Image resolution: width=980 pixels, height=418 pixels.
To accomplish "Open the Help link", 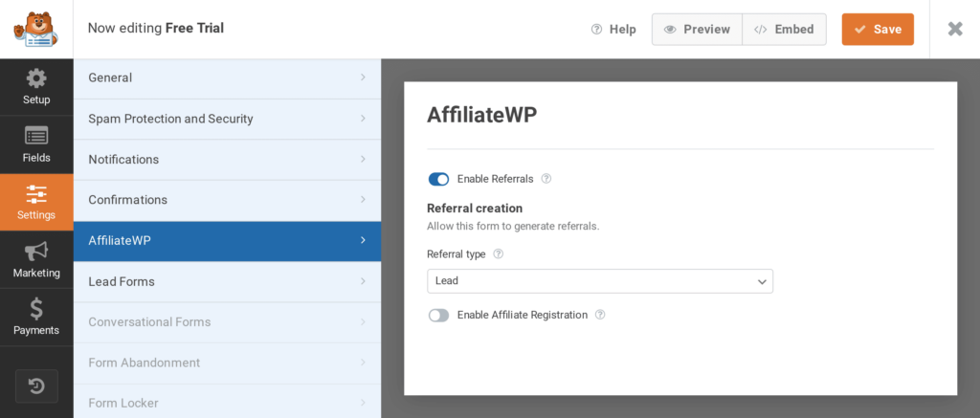I will (x=613, y=30).
